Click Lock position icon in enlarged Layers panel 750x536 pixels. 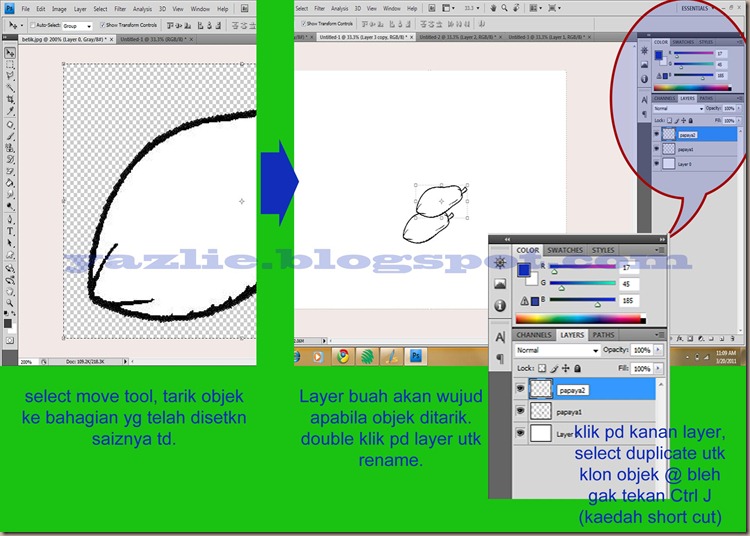pos(565,368)
